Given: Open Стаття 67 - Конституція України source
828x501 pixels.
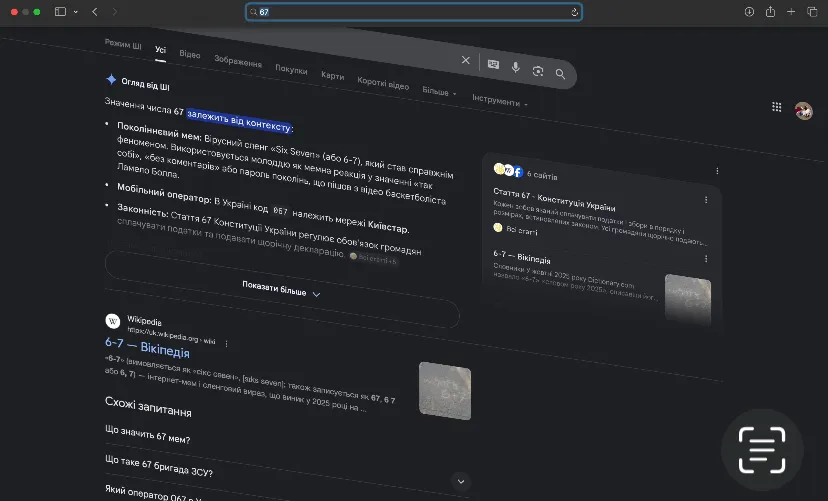Looking at the screenshot, I should coord(554,199).
